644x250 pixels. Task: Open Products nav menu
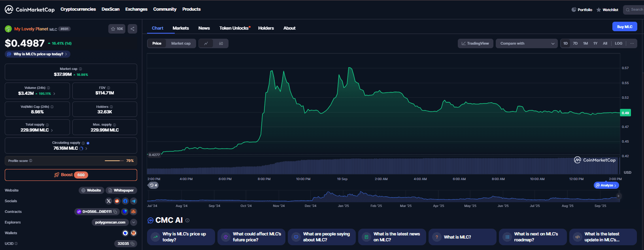click(x=191, y=9)
